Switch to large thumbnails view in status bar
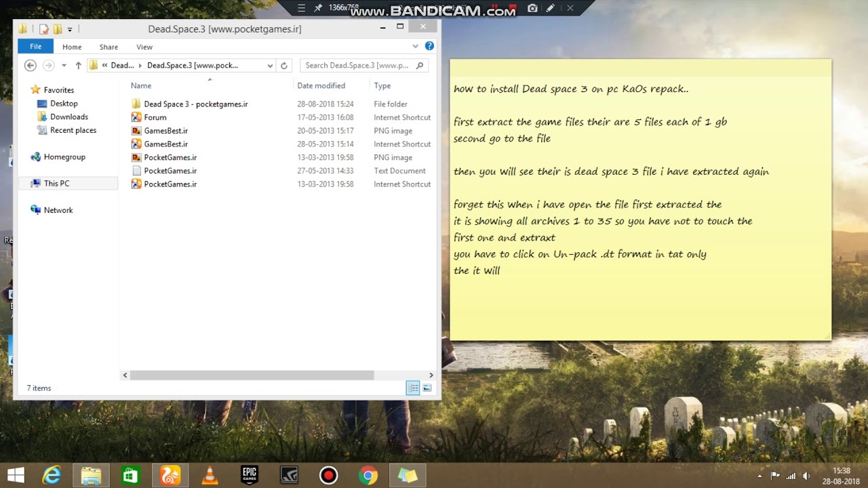This screenshot has width=868, height=488. (427, 387)
